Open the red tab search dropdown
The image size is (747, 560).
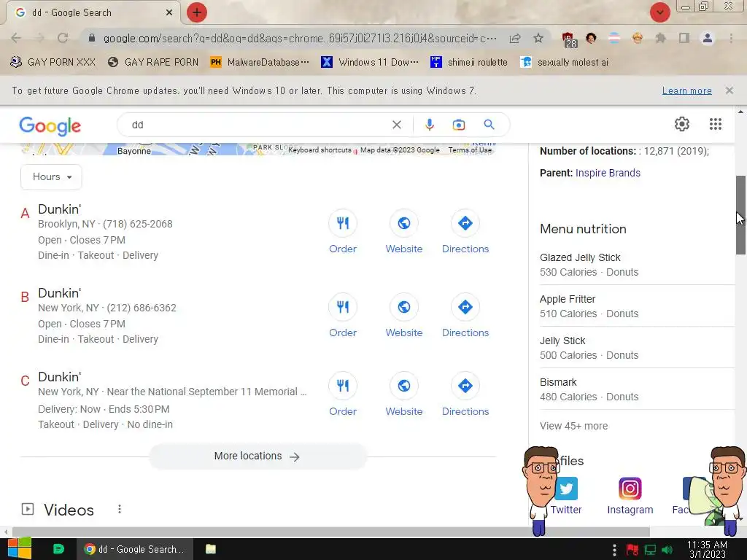point(659,12)
